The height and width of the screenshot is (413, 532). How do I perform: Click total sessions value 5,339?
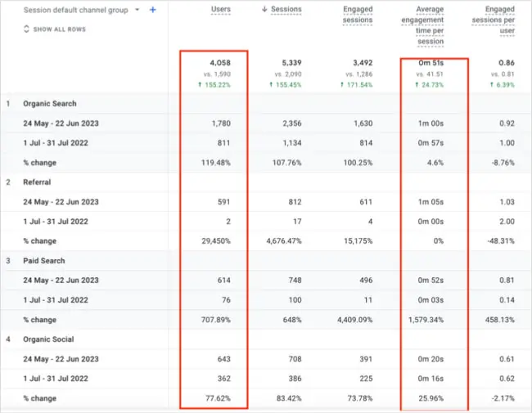(292, 63)
